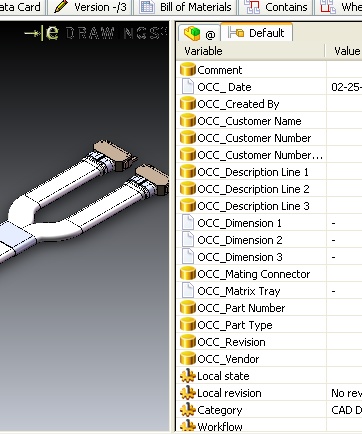Select the @ configuration tab

(x=199, y=33)
